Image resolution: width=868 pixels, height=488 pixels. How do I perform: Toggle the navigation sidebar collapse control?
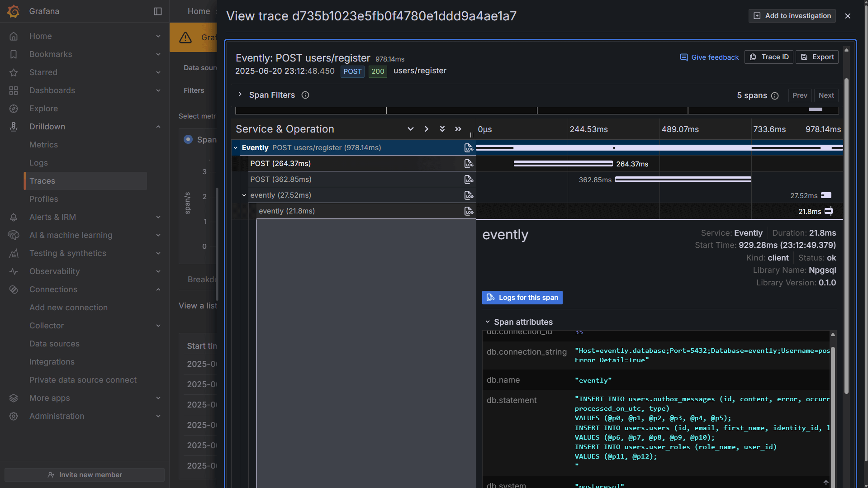[157, 11]
